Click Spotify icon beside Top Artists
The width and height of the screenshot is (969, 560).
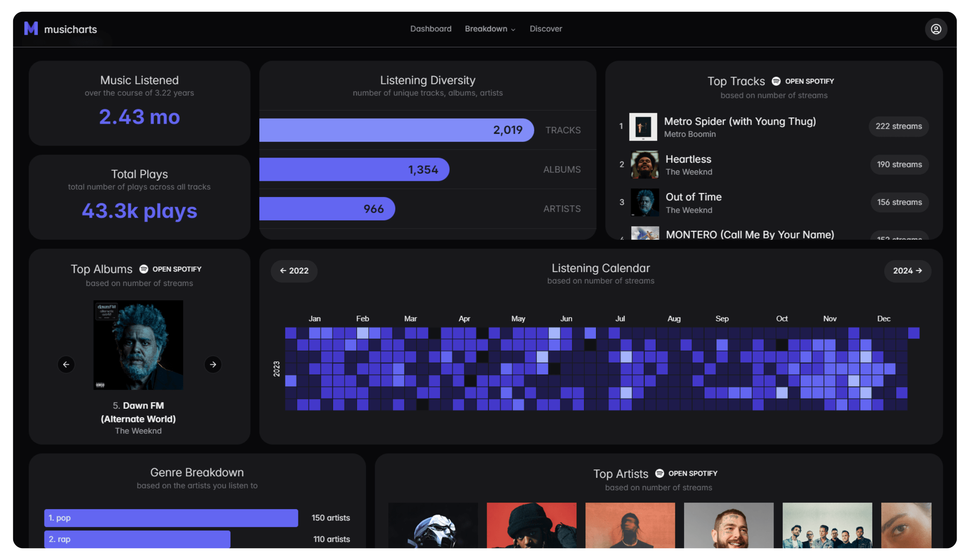[660, 473]
